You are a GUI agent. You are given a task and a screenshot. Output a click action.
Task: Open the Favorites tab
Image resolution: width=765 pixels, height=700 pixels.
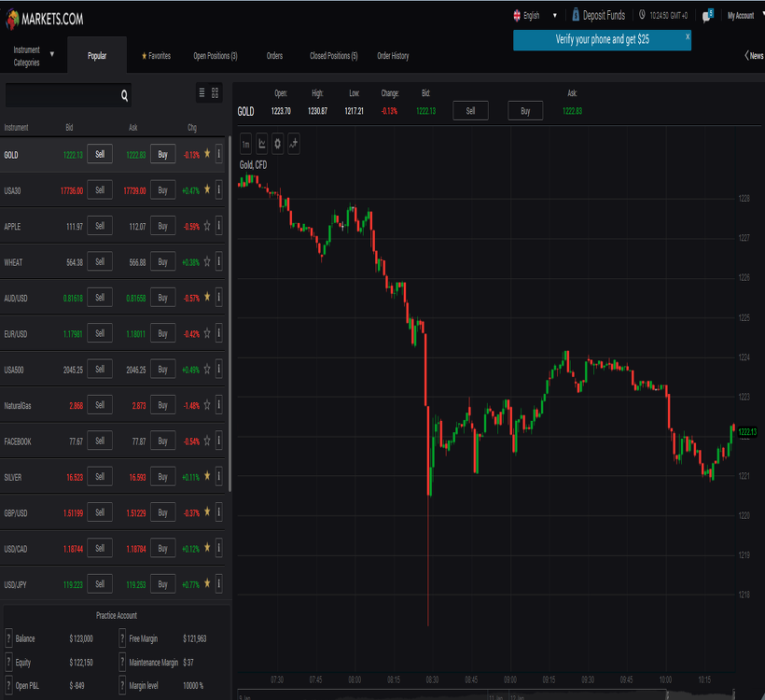point(156,56)
